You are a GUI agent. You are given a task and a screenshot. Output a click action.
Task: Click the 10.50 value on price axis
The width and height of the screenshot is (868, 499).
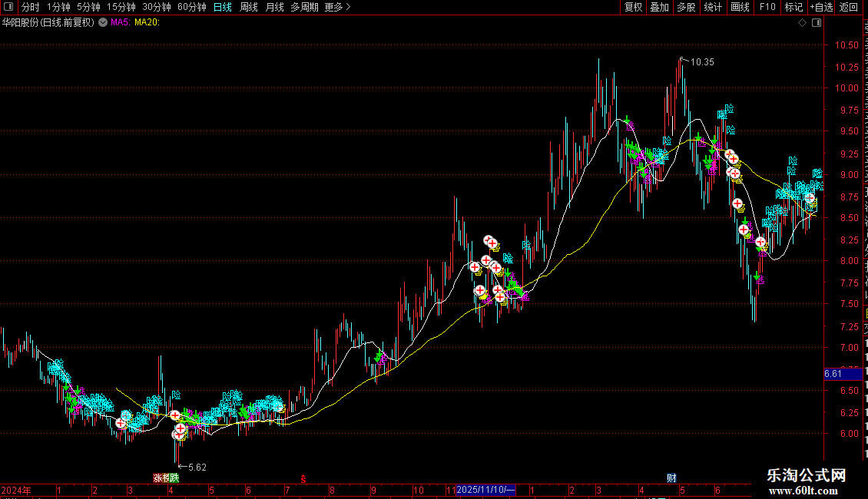click(x=846, y=45)
